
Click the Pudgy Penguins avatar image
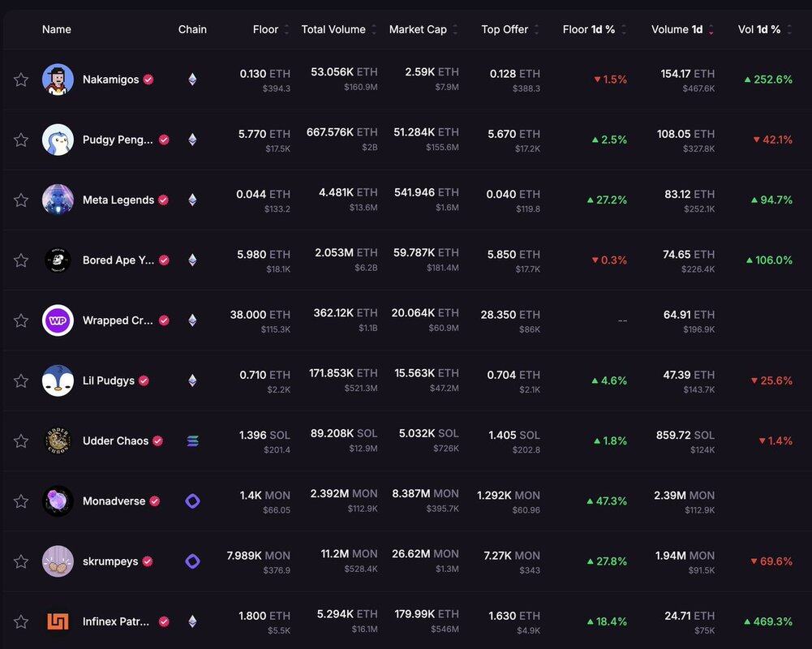point(58,140)
